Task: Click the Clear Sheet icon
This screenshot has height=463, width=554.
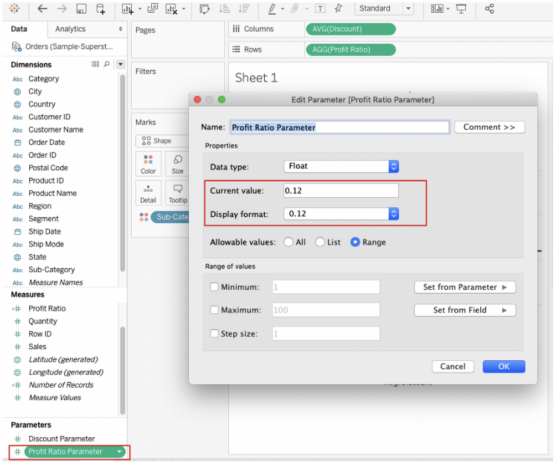Action: click(x=171, y=9)
